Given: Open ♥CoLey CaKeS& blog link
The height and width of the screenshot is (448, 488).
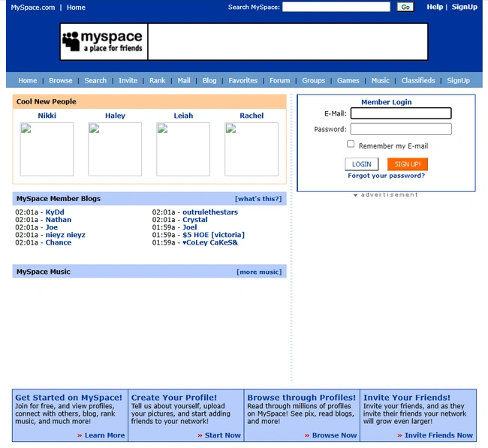Looking at the screenshot, I should click(210, 242).
